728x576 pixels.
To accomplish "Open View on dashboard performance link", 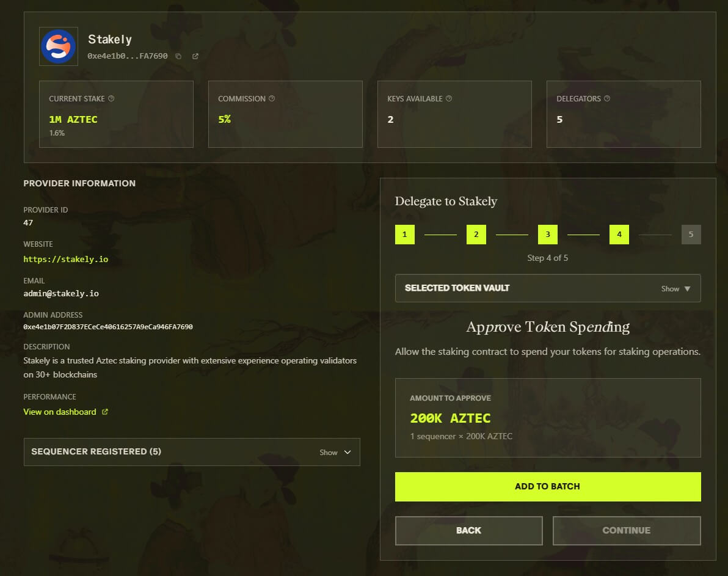I will [x=58, y=412].
